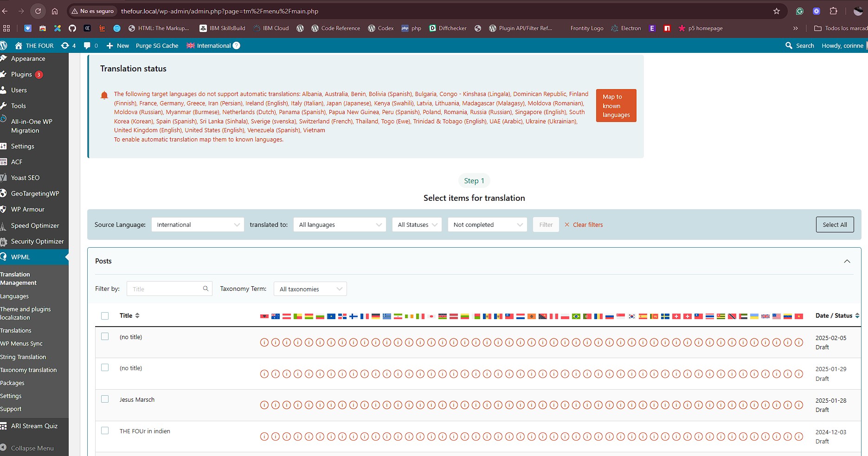Screen dimensions: 868x456
Task: Open comments bubble in admin bar
Action: tap(87, 45)
